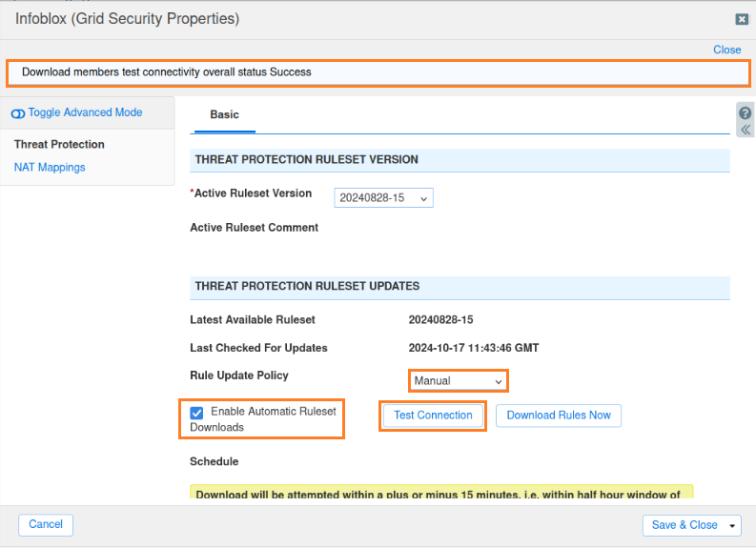Screen dimensions: 756x548
Task: Open the NAT Mappings section
Action: [x=50, y=167]
